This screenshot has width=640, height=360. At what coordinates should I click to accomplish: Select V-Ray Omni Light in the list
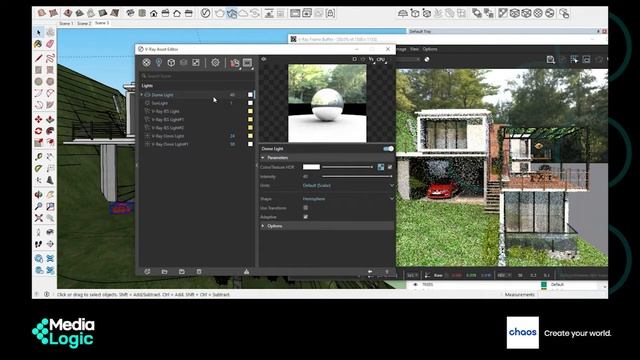[168, 136]
